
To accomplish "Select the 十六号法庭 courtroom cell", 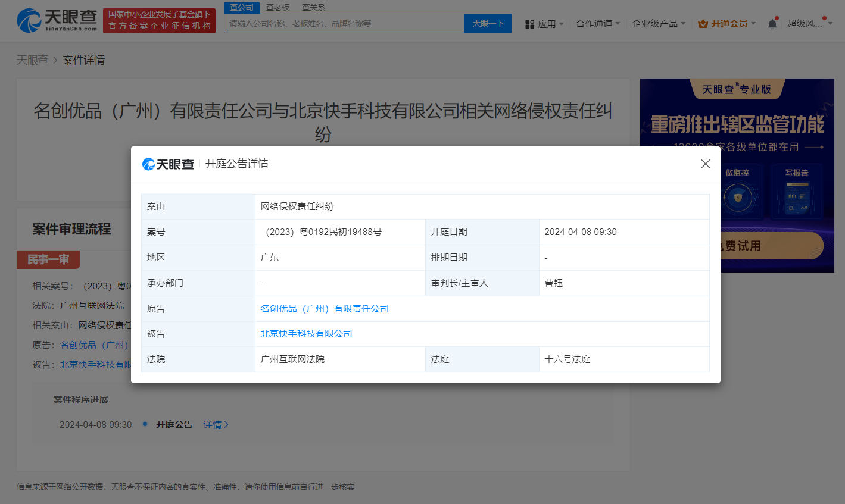I will pyautogui.click(x=624, y=359).
